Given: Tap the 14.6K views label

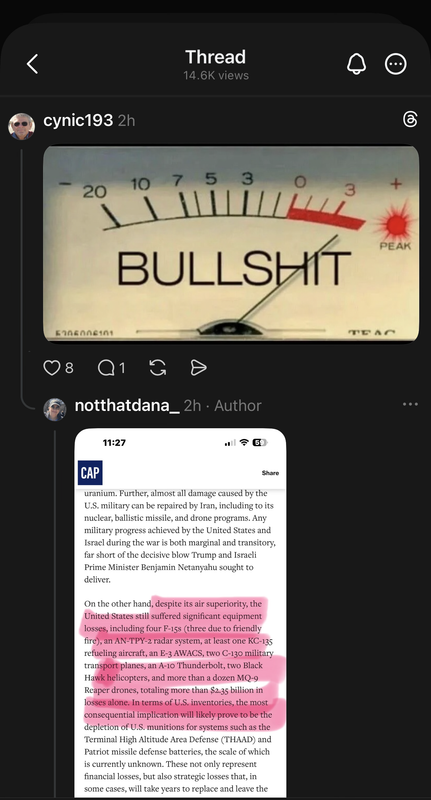Looking at the screenshot, I should pyautogui.click(x=216, y=76).
